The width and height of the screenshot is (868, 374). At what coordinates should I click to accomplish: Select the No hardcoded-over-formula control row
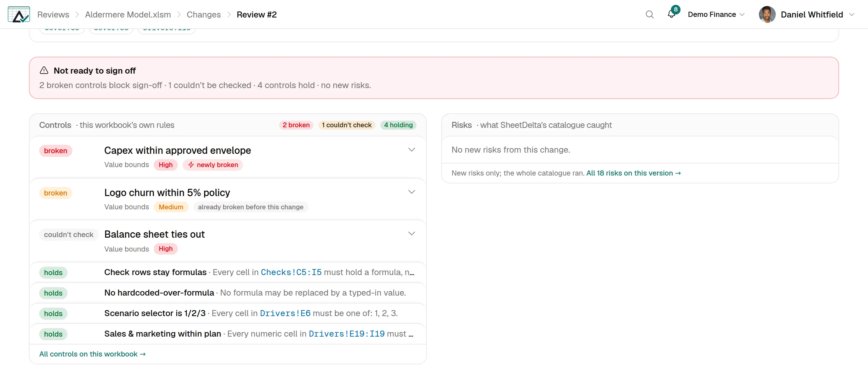(228, 293)
